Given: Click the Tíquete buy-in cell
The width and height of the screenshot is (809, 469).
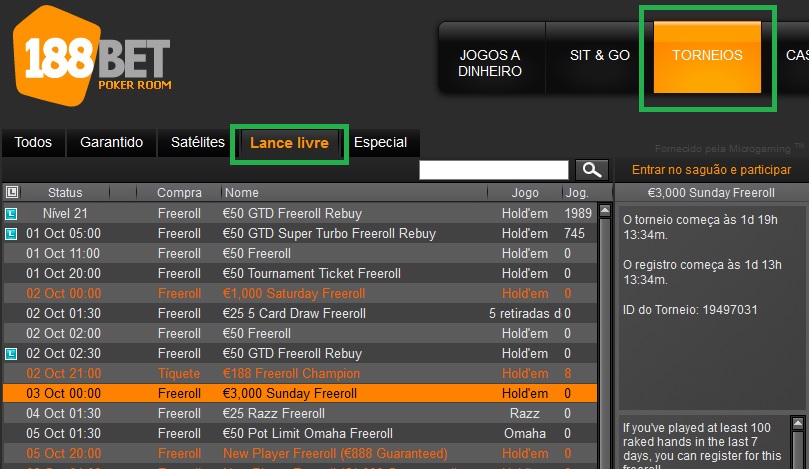Looking at the screenshot, I should click(179, 374).
